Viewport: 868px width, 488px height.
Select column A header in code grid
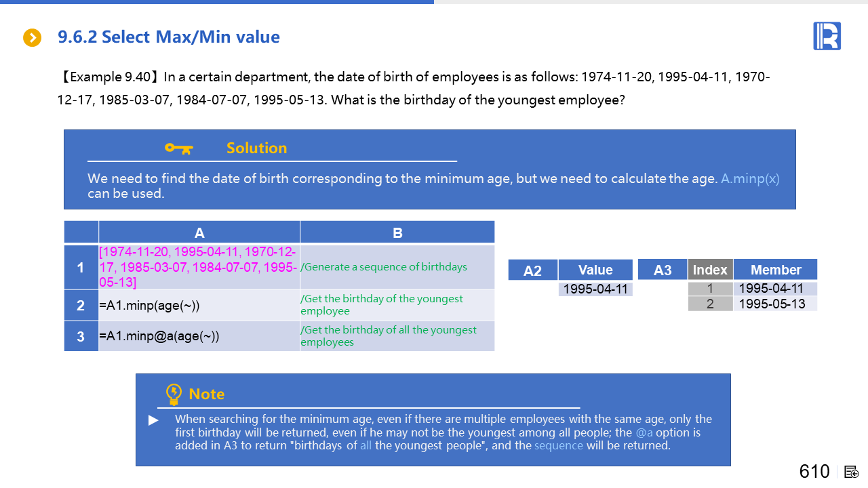click(199, 232)
